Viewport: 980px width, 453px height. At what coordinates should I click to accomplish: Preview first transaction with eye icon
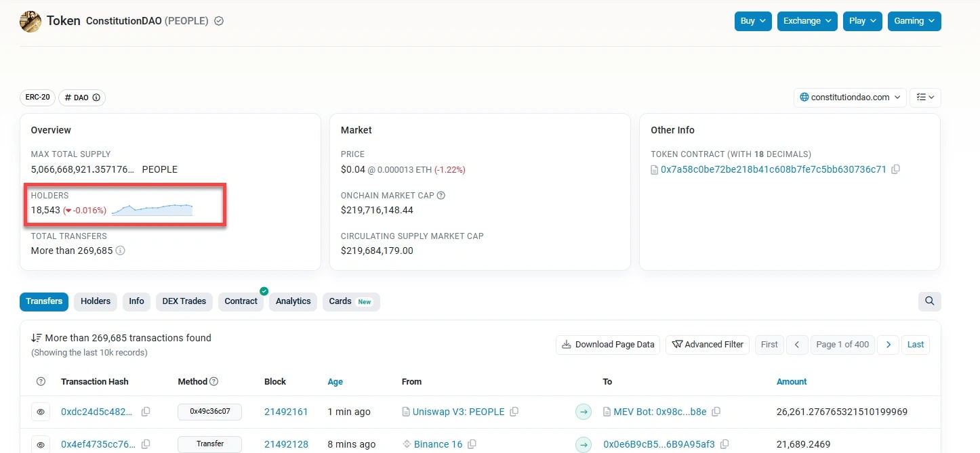pos(41,412)
